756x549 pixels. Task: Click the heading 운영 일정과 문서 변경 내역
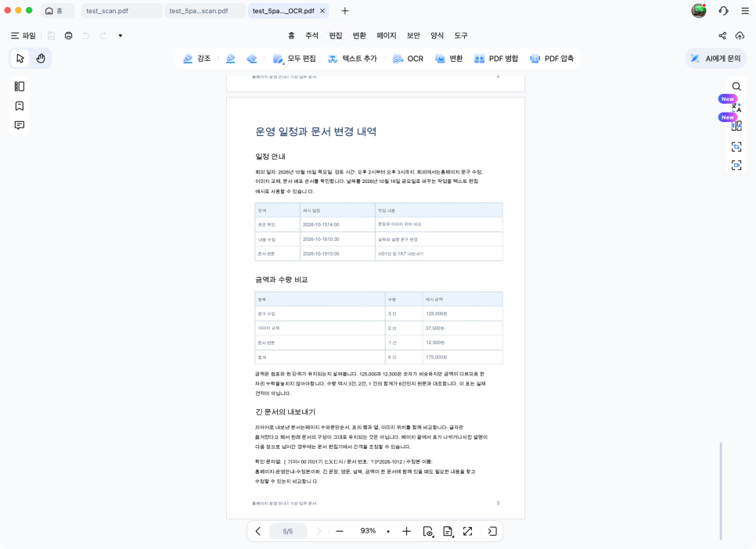(x=316, y=131)
